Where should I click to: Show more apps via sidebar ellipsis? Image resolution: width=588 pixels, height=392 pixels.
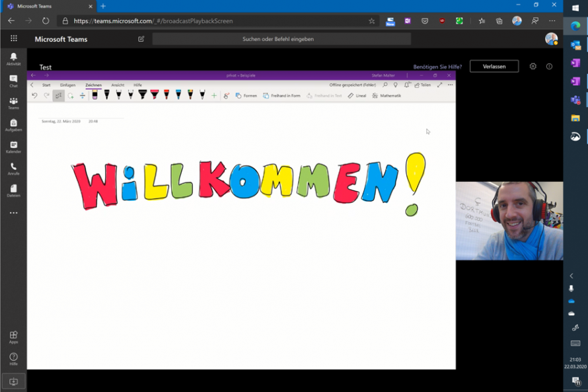13,213
